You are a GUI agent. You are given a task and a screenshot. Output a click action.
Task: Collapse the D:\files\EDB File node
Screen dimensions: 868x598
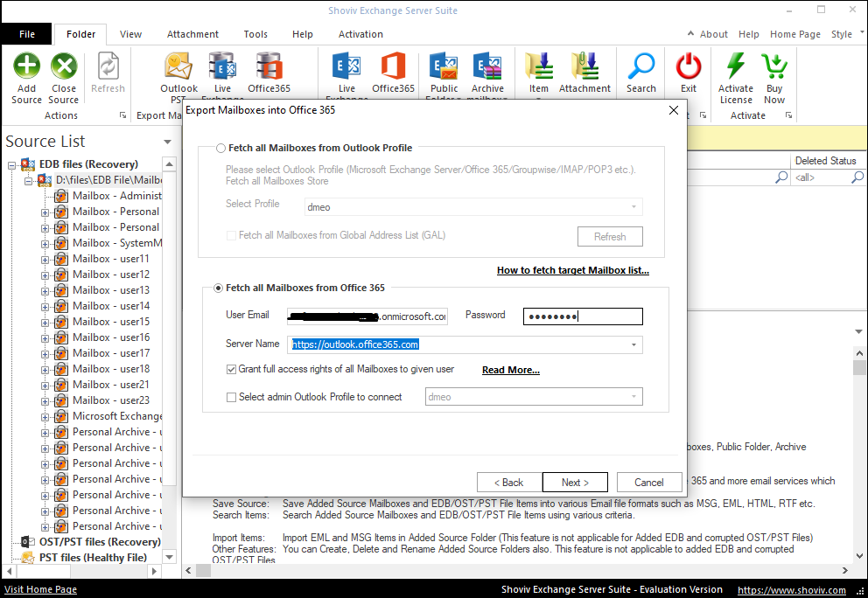[x=28, y=181]
